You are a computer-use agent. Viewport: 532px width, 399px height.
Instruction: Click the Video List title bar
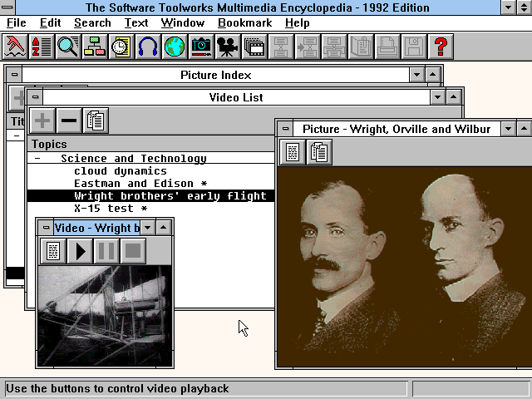[x=236, y=97]
